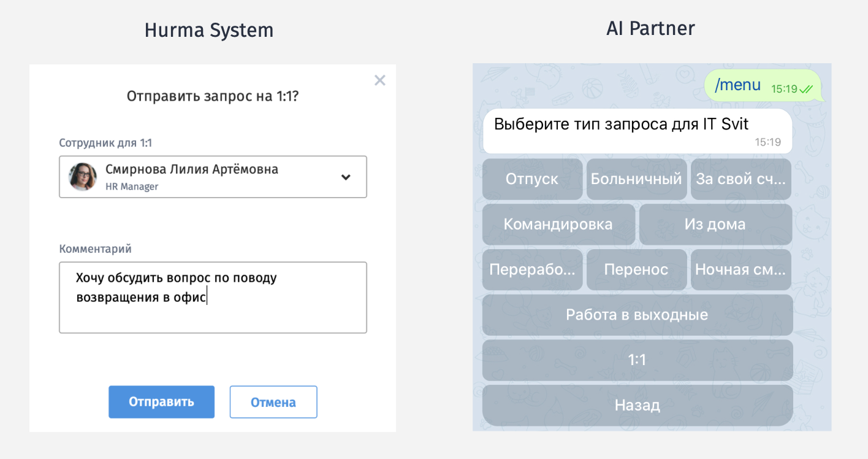The height and width of the screenshot is (459, 868).
Task: Click the Отмена button
Action: point(273,402)
